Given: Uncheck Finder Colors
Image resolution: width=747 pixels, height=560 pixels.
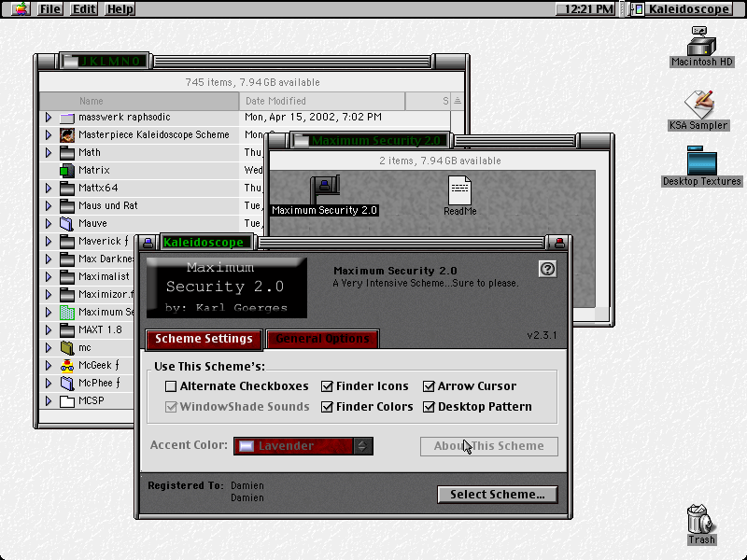Looking at the screenshot, I should [x=327, y=407].
